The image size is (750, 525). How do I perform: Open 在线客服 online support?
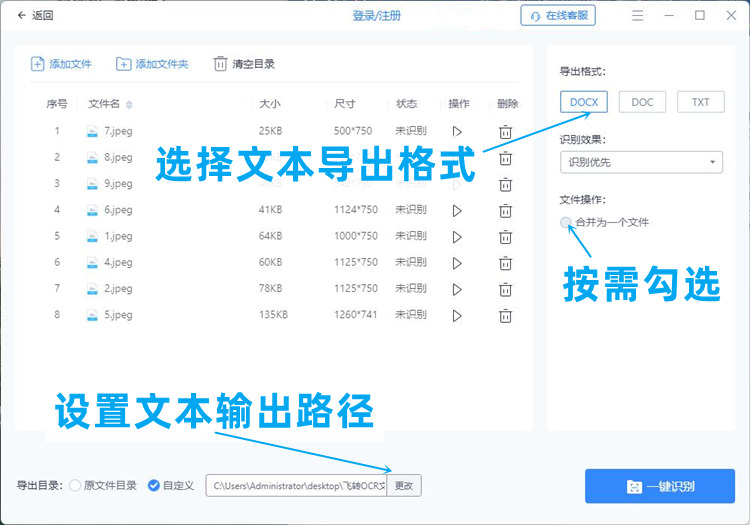click(x=558, y=16)
